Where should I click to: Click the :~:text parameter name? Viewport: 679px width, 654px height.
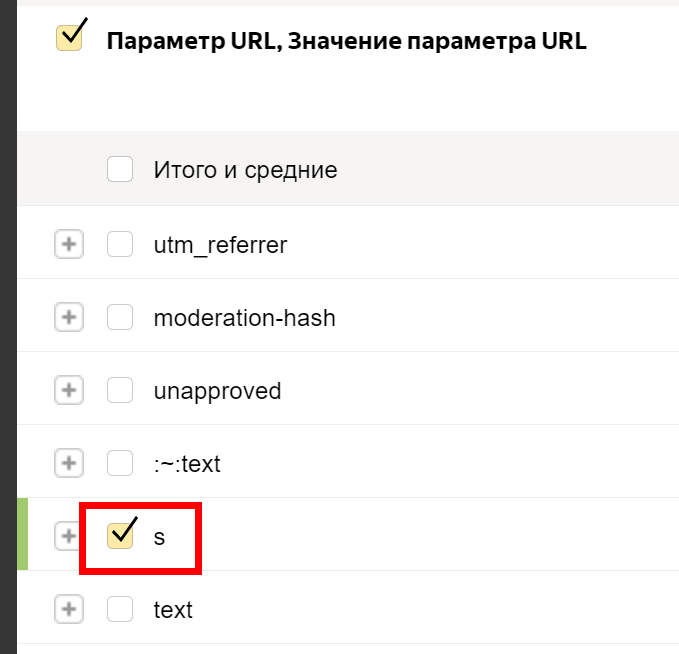[187, 464]
